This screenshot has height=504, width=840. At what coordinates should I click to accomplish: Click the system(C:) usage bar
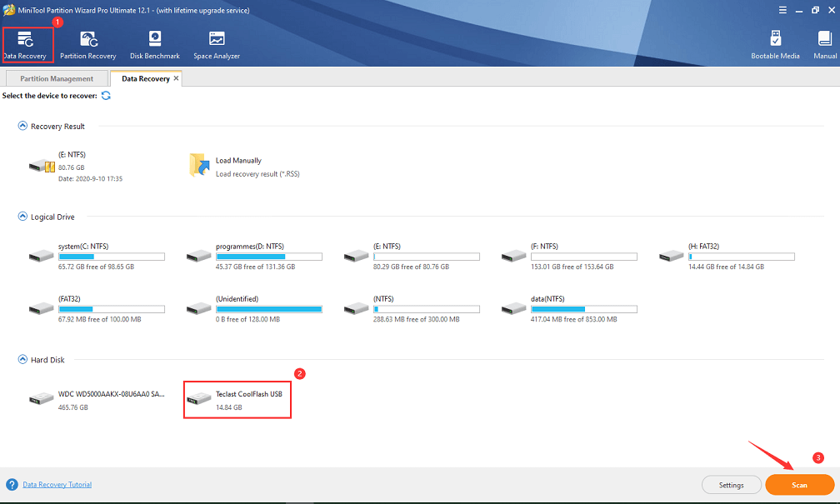(x=112, y=257)
